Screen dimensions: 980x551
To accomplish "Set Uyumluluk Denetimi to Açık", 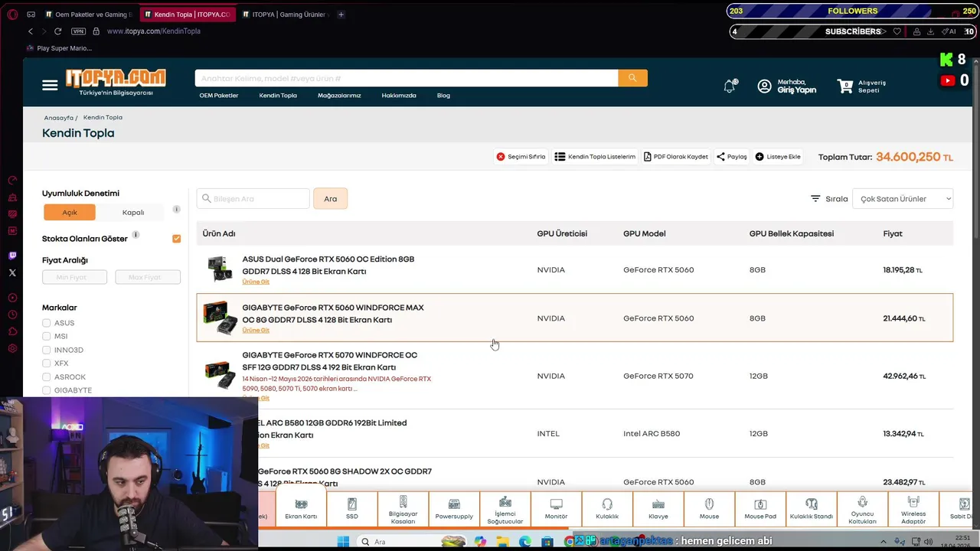I will tap(70, 212).
